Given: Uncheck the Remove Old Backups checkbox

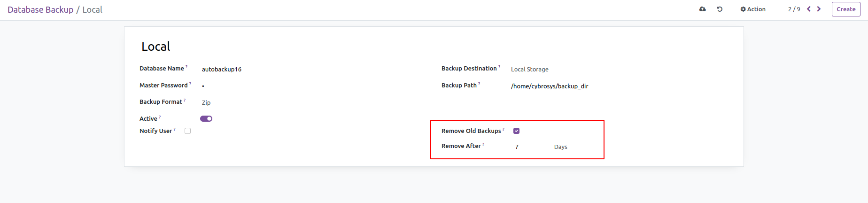Looking at the screenshot, I should tap(517, 131).
